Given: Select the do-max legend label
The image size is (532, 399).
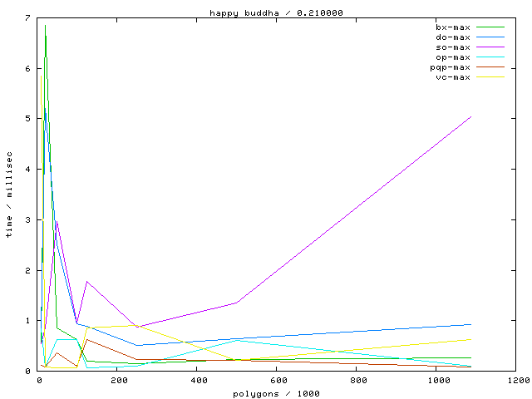Looking at the screenshot, I should pyautogui.click(x=453, y=37).
